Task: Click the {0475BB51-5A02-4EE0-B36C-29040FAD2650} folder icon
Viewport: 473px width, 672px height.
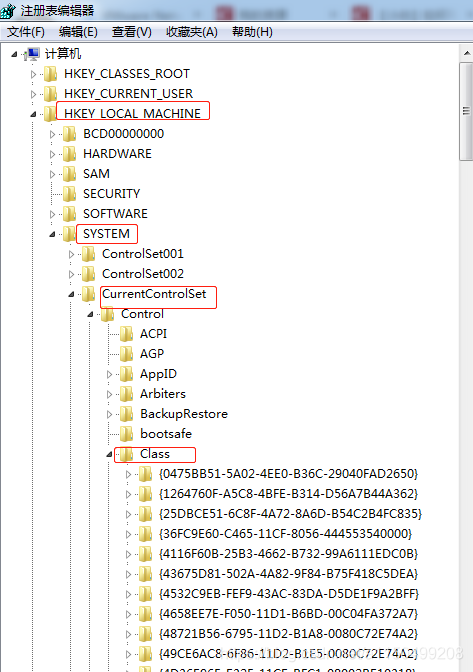Action: pos(145,474)
